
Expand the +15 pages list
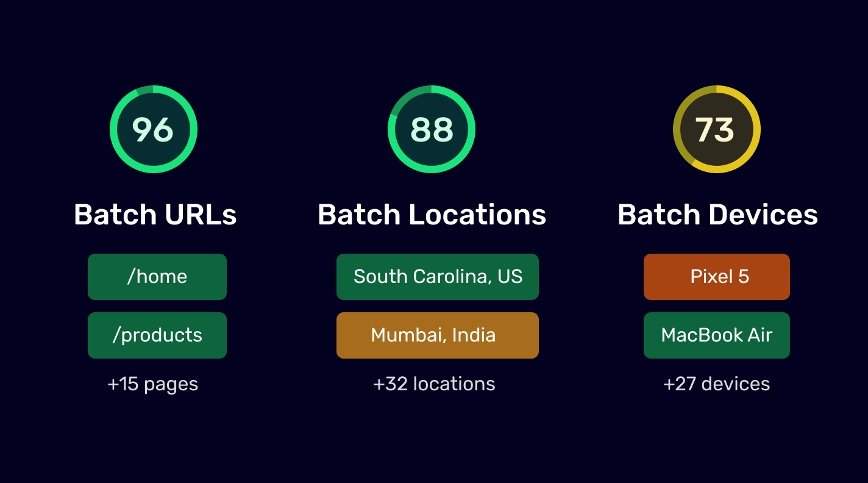(x=152, y=384)
